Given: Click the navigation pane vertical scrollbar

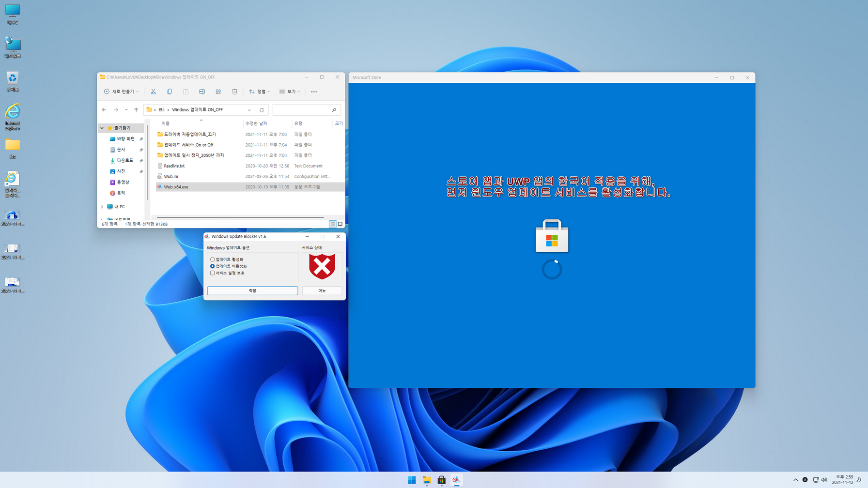Looking at the screenshot, I should 147,162.
